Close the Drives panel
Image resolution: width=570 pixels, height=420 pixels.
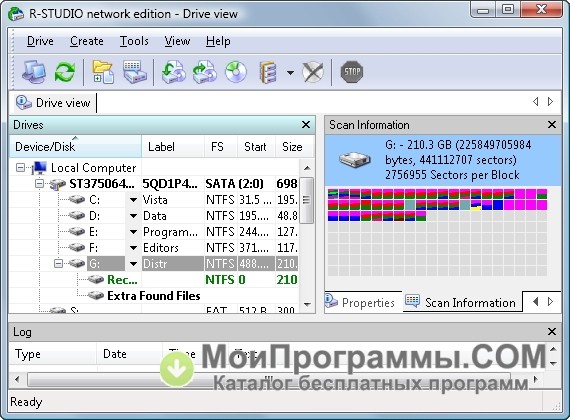click(x=306, y=125)
